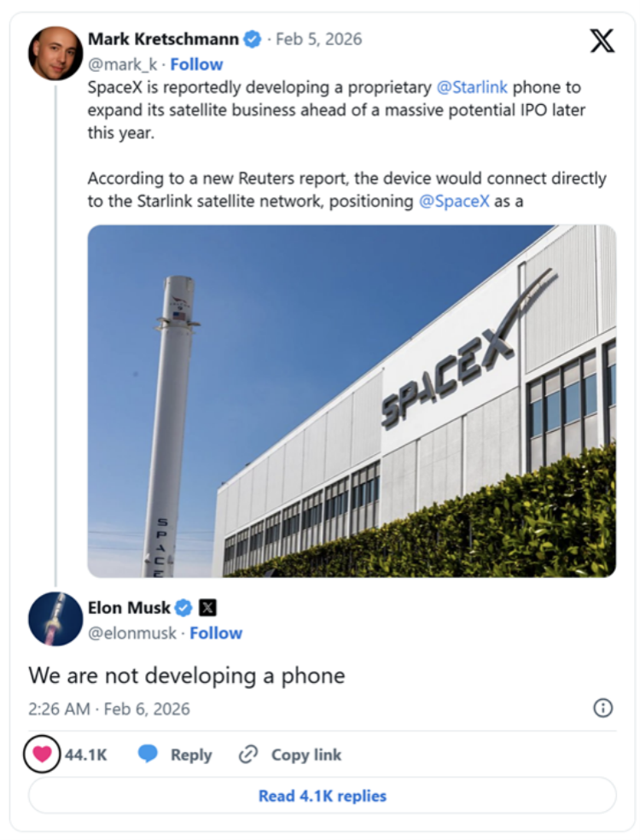This screenshot has height=840, width=640.
Task: Open Elon Musk's profile avatar
Action: coord(55,618)
